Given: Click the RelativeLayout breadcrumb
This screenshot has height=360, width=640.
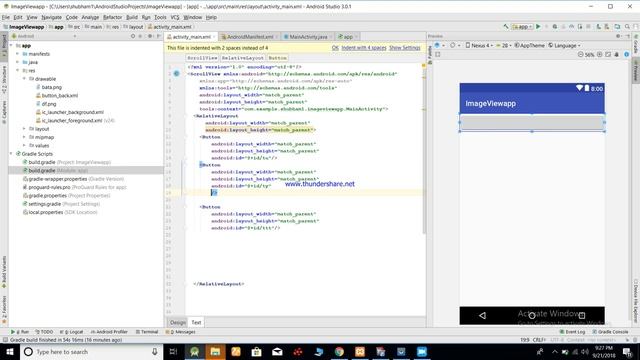Looking at the screenshot, I should [243, 58].
